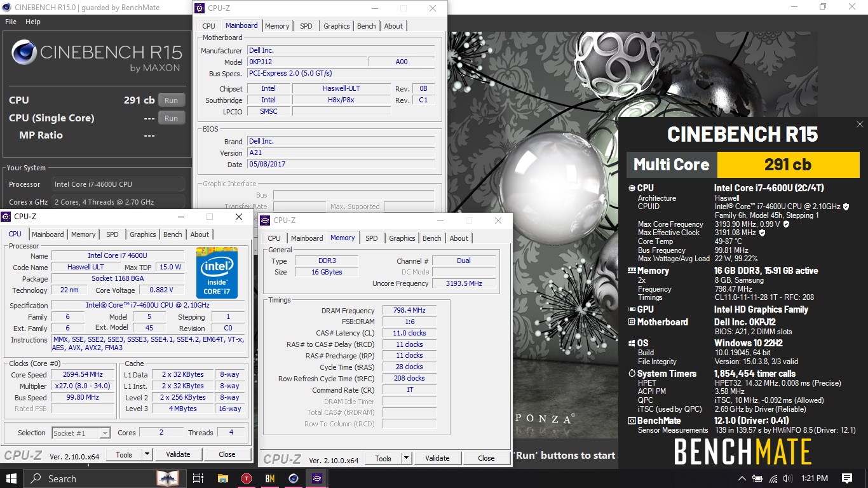The width and height of the screenshot is (868, 488).
Task: Click the CPU-Z title bar icon of the Mainboard window
Action: pyautogui.click(x=201, y=8)
